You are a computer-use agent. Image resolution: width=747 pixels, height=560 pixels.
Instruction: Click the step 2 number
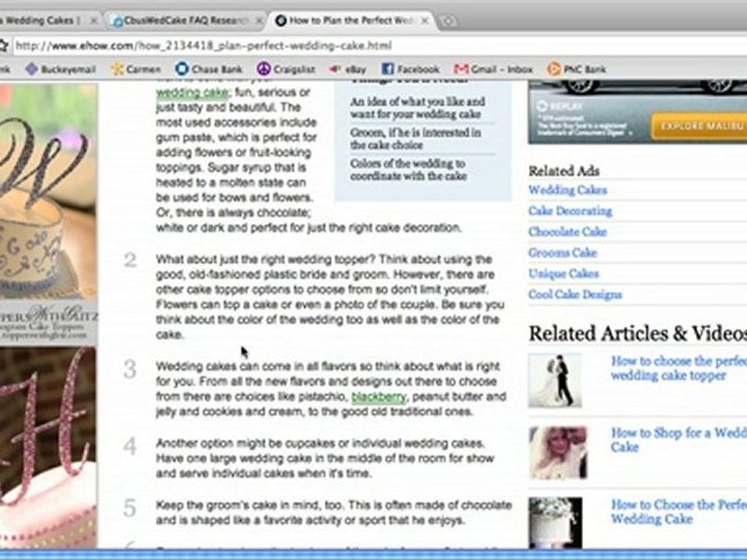point(130,260)
